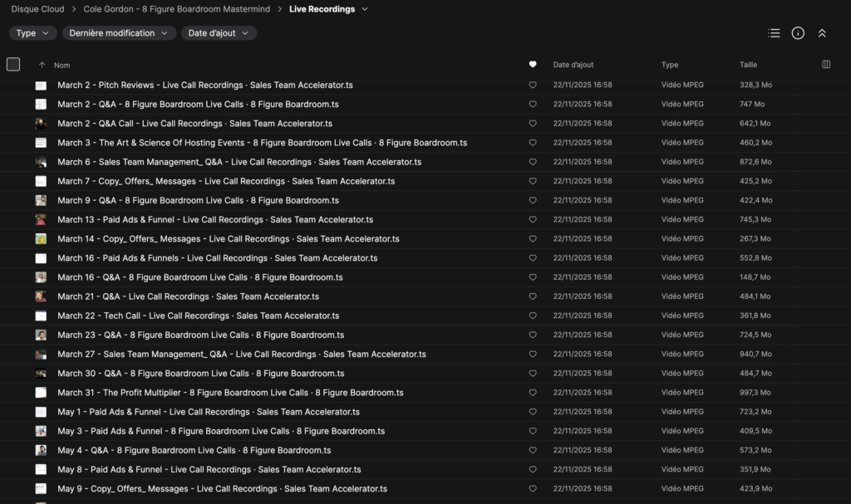The width and height of the screenshot is (851, 504).
Task: Select March 27 - Sales Team Management_ Q&A file
Action: click(242, 355)
